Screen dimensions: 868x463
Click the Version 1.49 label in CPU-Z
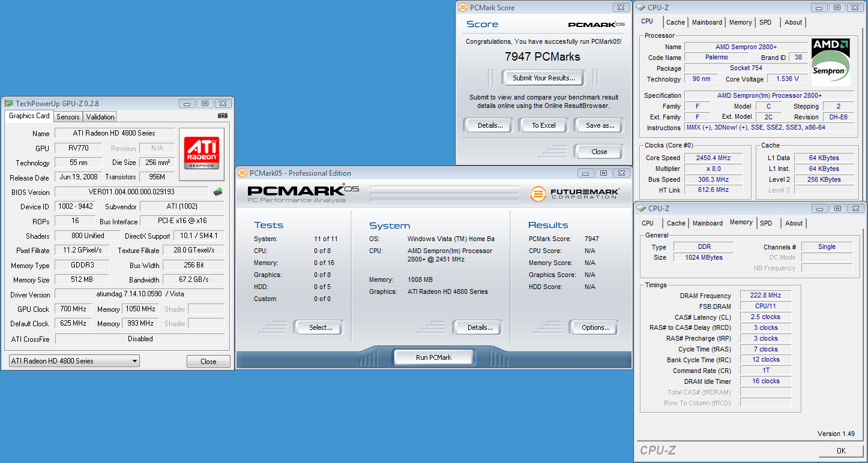836,434
